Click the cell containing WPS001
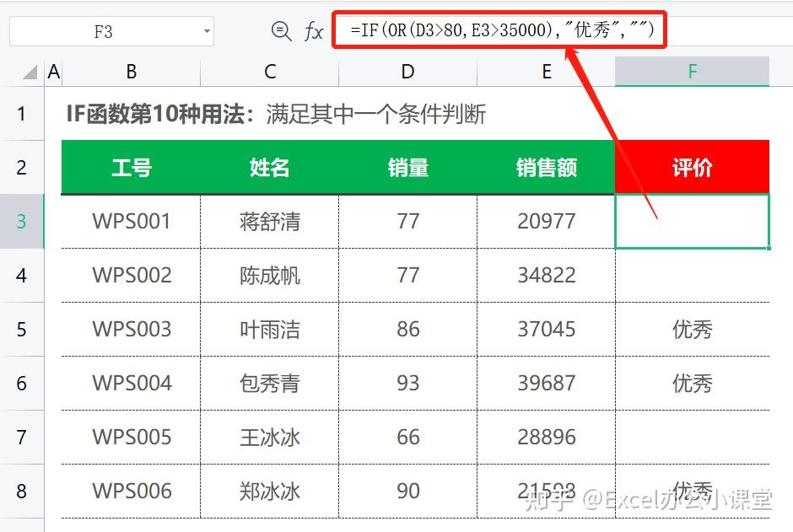The height and width of the screenshot is (532, 793). [x=130, y=221]
